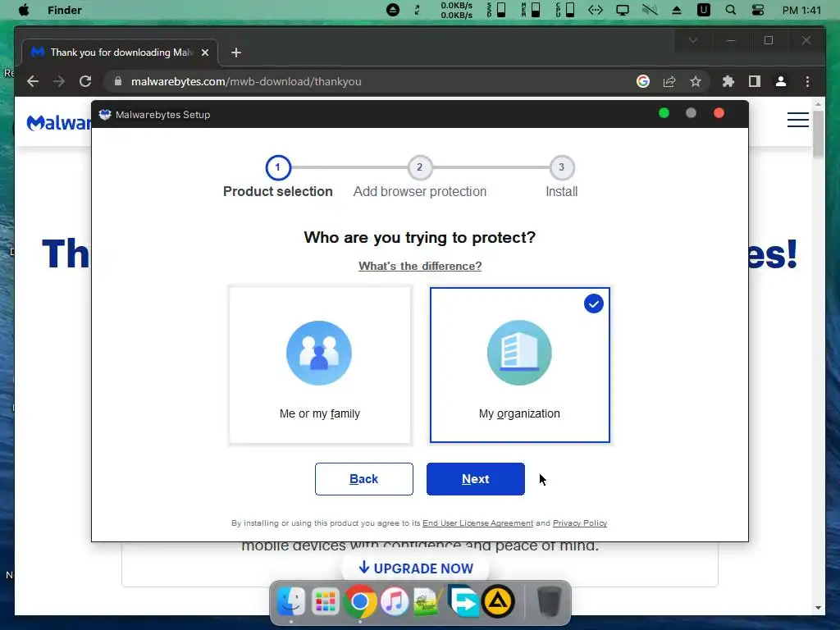Click step 3 Install circle
The image size is (840, 630).
pos(561,167)
